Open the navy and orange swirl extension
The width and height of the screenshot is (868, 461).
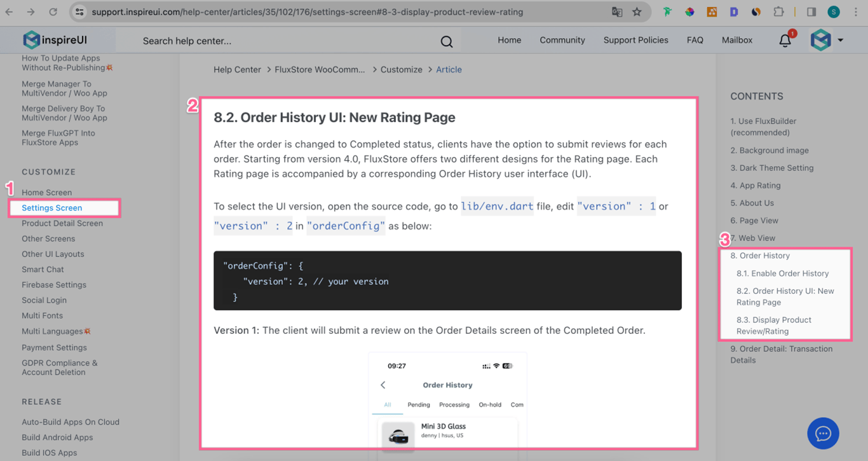(x=756, y=11)
